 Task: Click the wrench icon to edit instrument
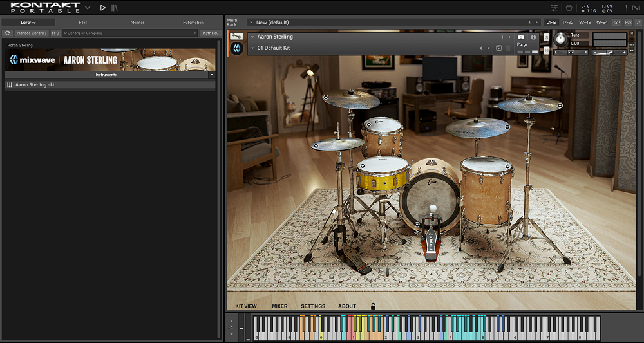pyautogui.click(x=236, y=37)
